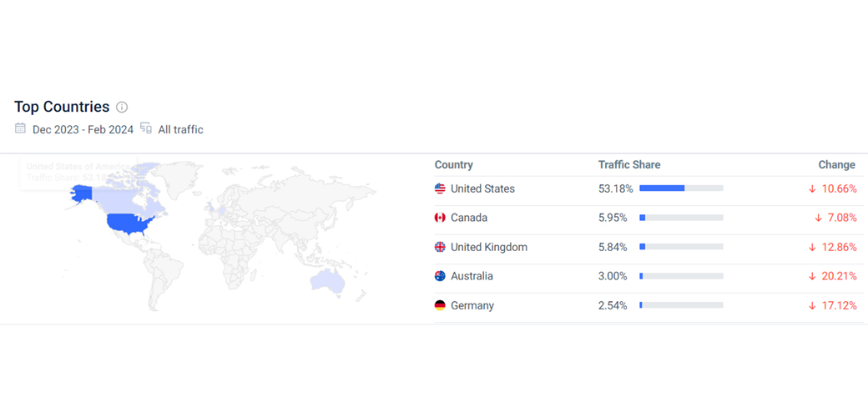Sort by the Traffic Share column header

628,165
